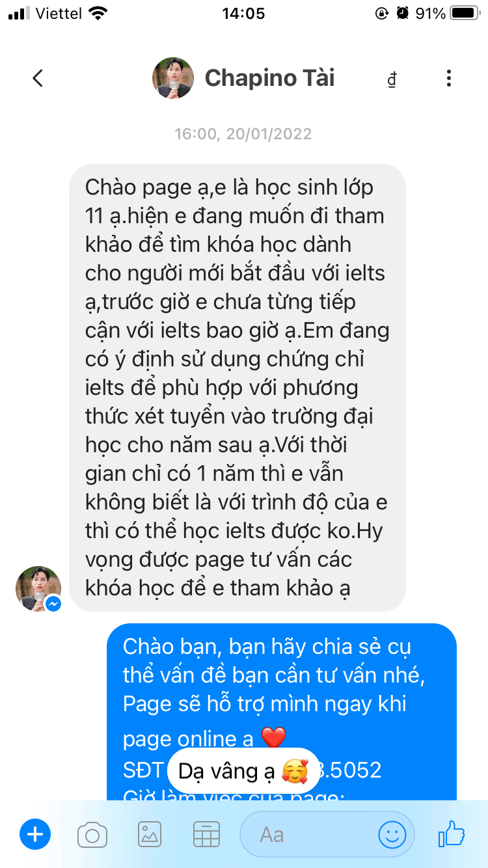The width and height of the screenshot is (488, 868).
Task: Open the emoji smiley picker
Action: point(392,834)
